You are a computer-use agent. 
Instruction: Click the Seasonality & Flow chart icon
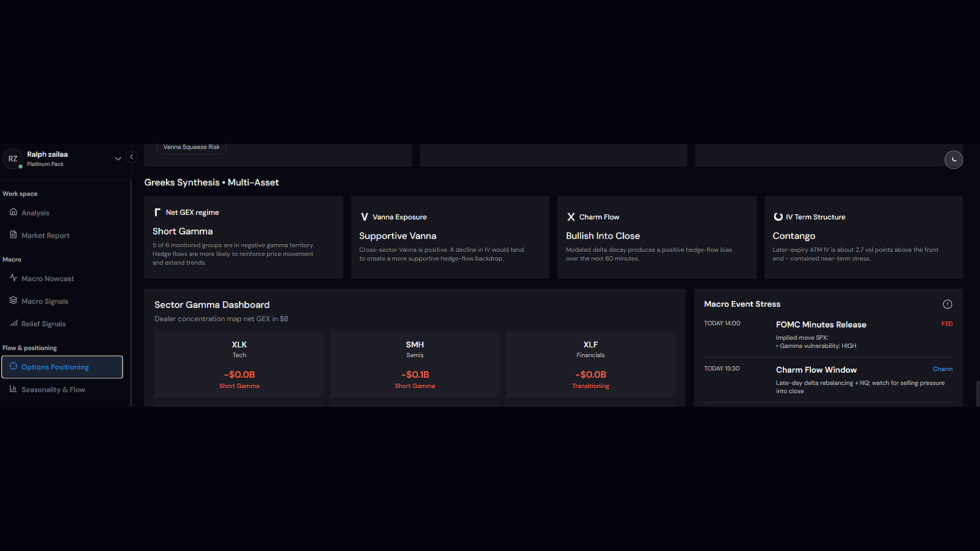coord(13,389)
